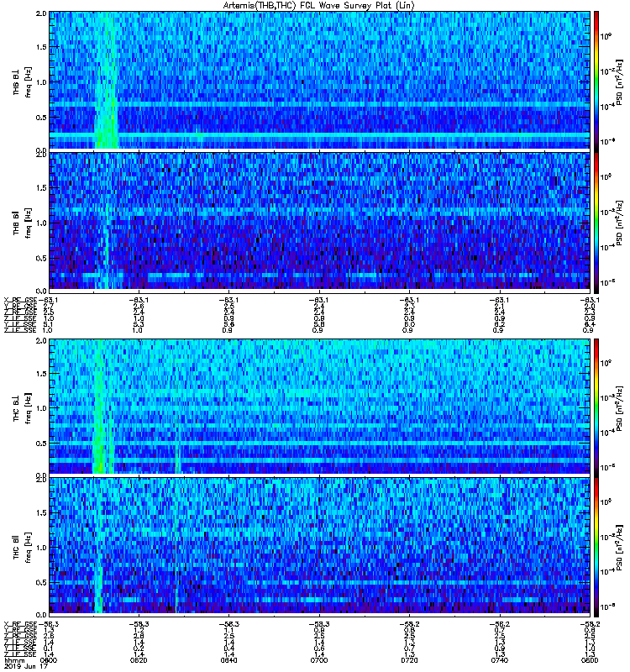The image size is (630, 672).
Task: Click PSD [nT²/Hz] label of bottom color bar
Action: [619, 547]
